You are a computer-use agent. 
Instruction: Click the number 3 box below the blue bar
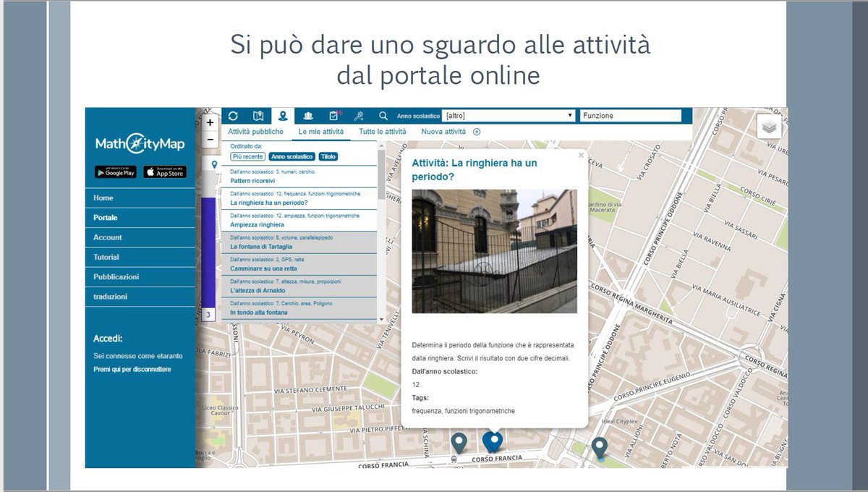click(x=208, y=315)
